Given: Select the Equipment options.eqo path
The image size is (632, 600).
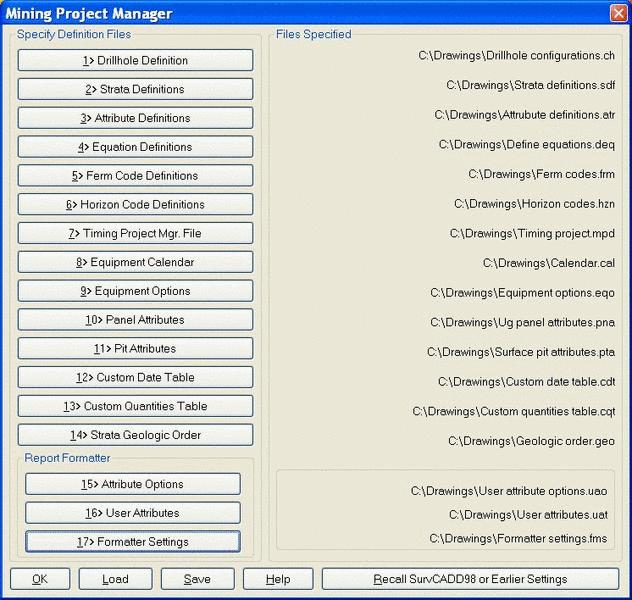Looking at the screenshot, I should (522, 293).
